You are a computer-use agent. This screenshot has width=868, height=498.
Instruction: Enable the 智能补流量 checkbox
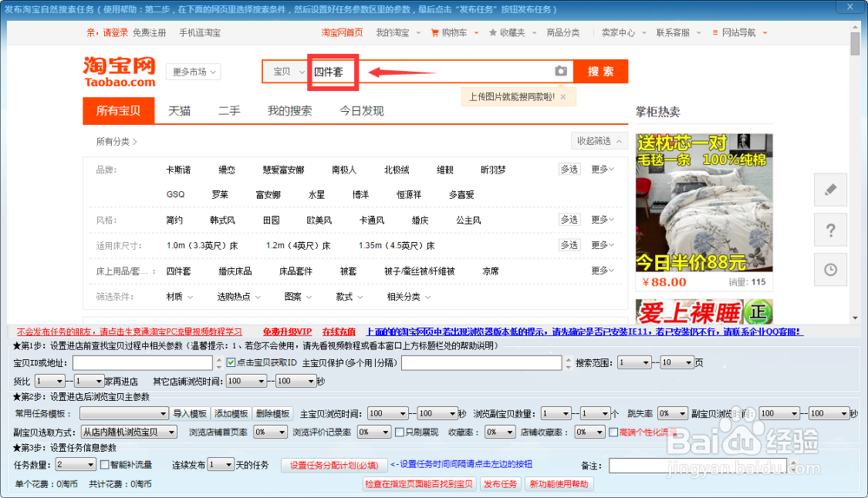click(x=104, y=465)
